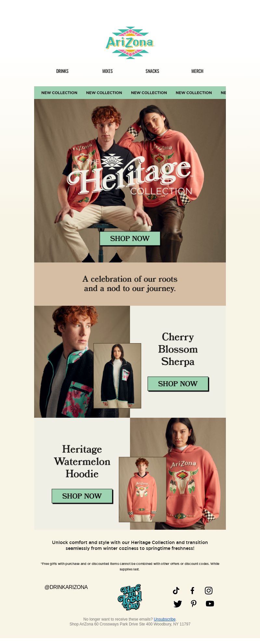This screenshot has width=260, height=644.
Task: Open the YouTube icon
Action: (x=210, y=604)
